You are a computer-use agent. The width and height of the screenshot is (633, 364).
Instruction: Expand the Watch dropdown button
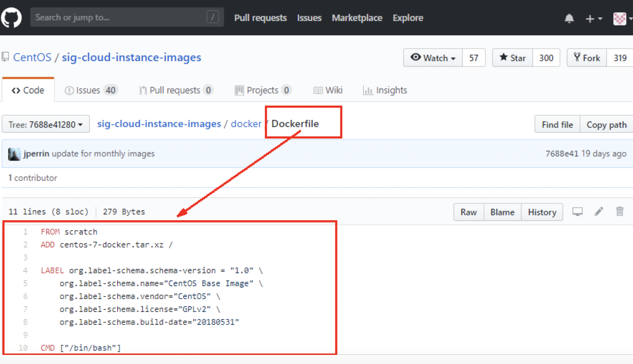coord(433,58)
